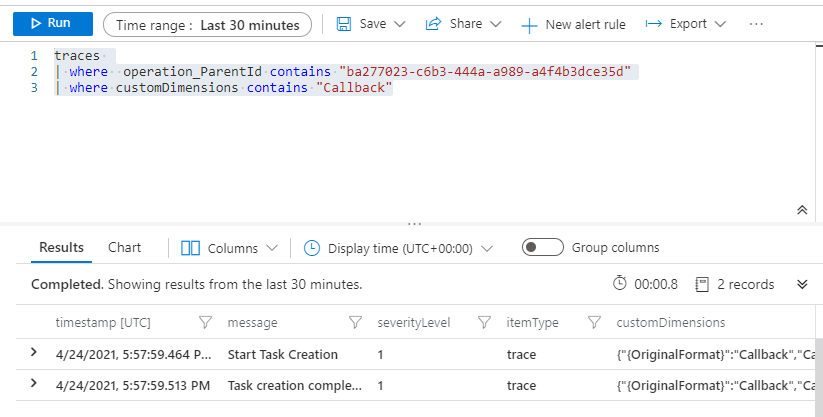The height and width of the screenshot is (417, 823).
Task: Click the itemType filter icon
Action: [x=594, y=323]
